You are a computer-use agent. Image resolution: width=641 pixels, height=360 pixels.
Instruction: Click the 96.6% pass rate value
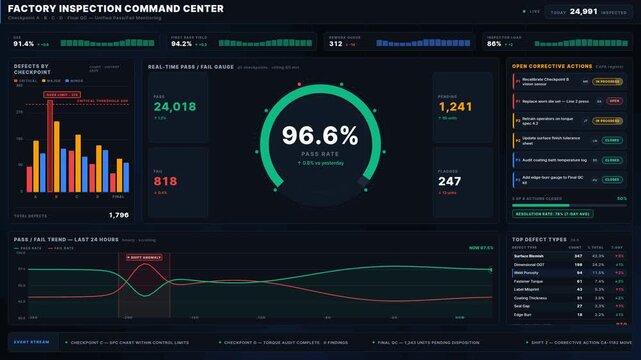tap(320, 135)
